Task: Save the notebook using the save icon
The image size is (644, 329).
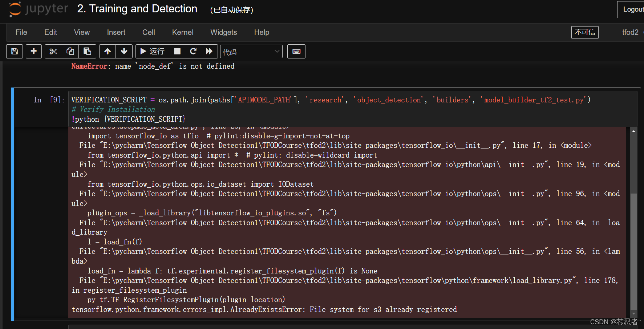Action: pos(14,51)
